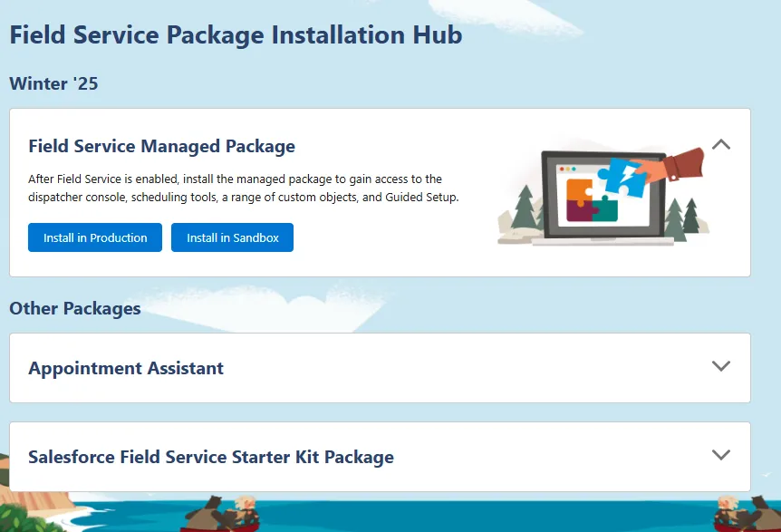Click the Field Service Package Installation Hub heading
Viewport: 781px width, 532px height.
coord(236,35)
